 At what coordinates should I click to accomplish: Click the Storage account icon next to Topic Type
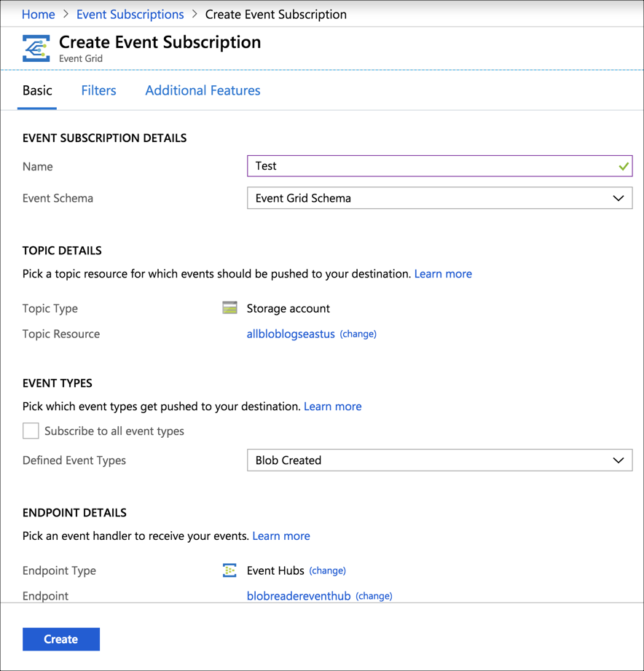pyautogui.click(x=229, y=307)
